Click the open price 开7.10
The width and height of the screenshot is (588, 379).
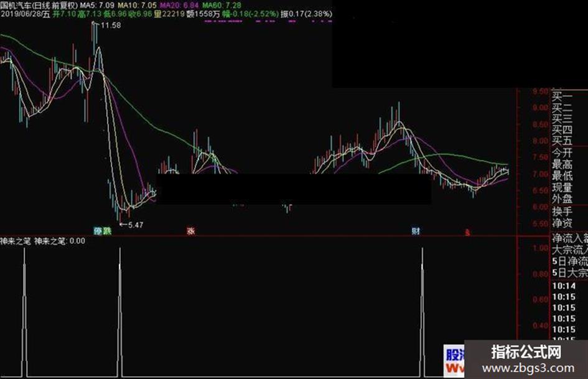(64, 14)
